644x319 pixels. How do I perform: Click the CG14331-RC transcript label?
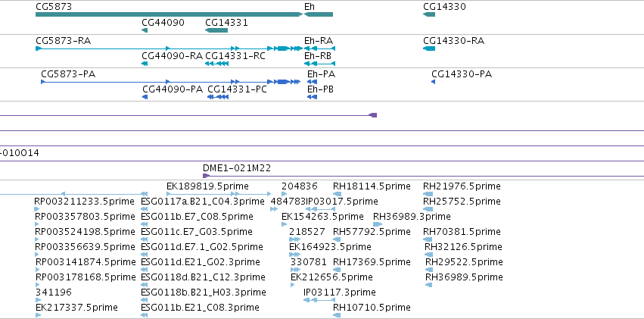pos(235,56)
